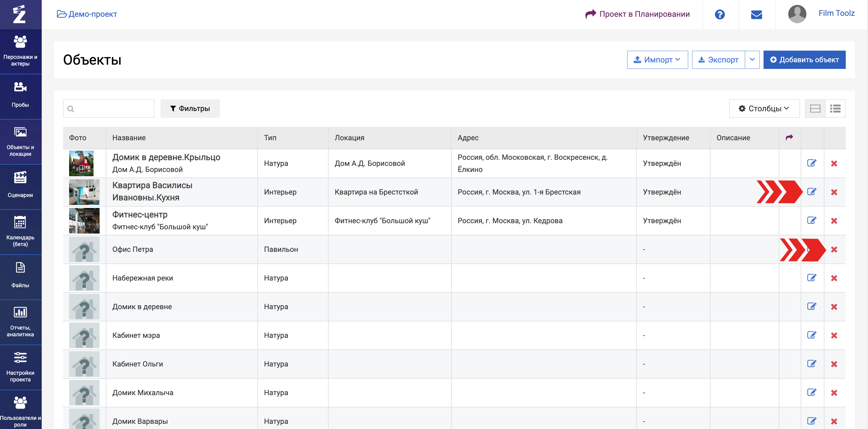Image resolution: width=868 pixels, height=429 pixels.
Task: Delete the Офис Петра object
Action: click(x=834, y=250)
